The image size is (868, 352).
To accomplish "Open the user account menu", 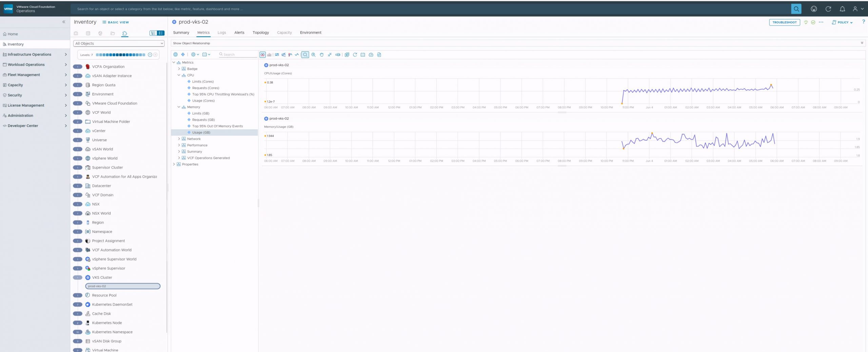I will [858, 9].
